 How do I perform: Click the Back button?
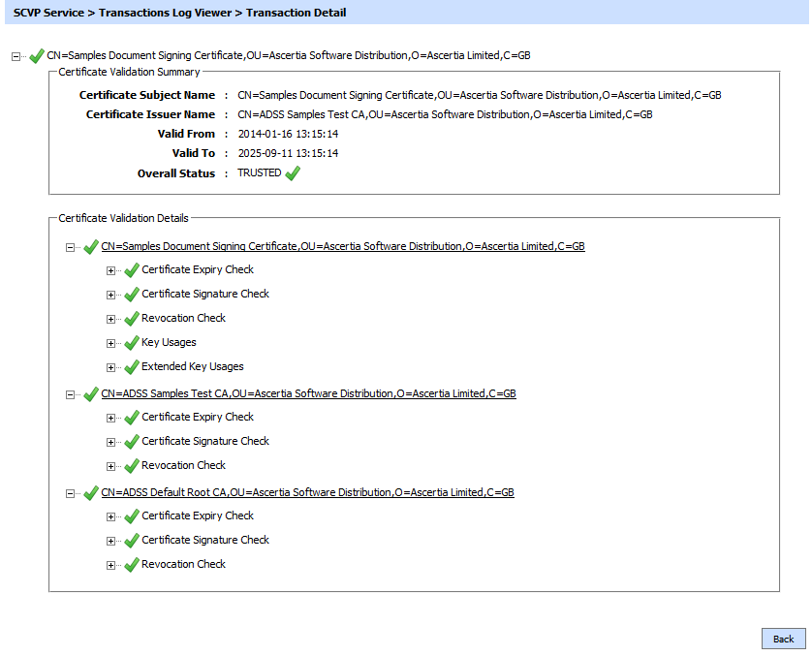tap(783, 639)
